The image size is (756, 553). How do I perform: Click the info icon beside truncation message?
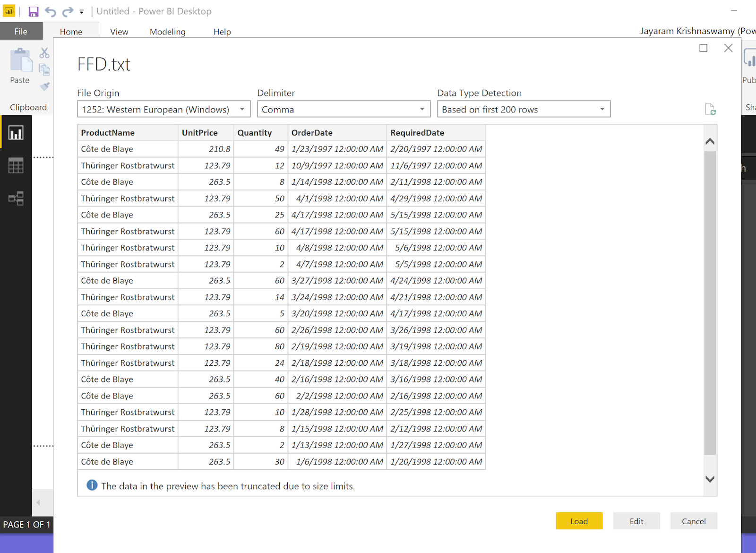pos(92,485)
